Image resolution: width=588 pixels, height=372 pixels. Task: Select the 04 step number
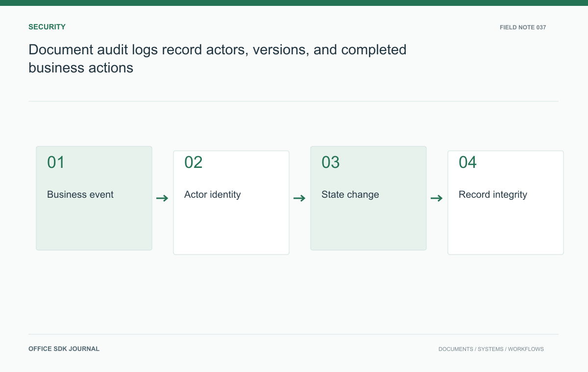468,163
